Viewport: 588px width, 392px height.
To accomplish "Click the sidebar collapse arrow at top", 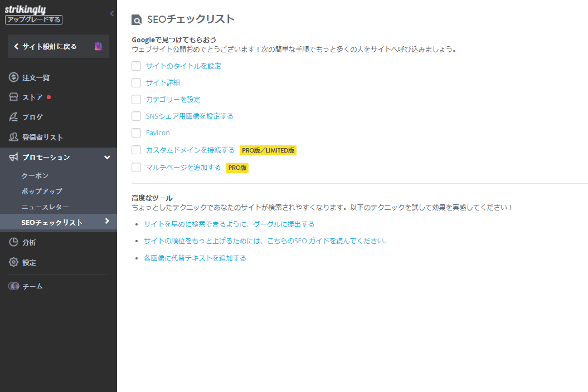I will point(111,12).
